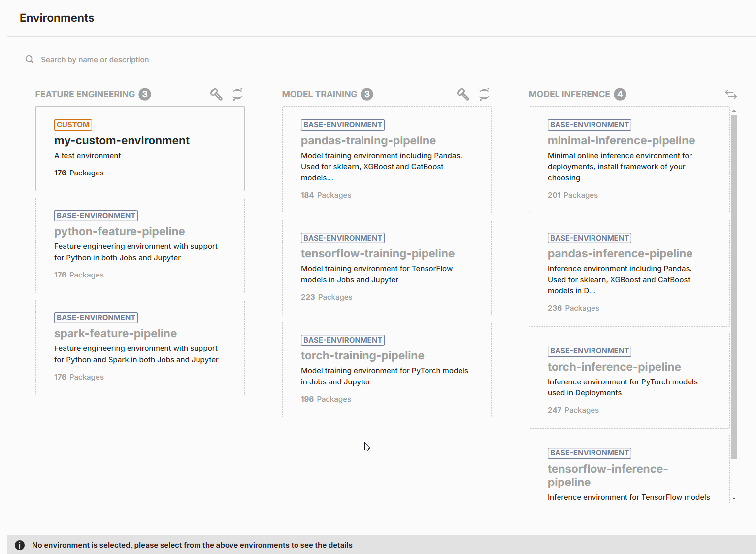Click the hammer icon beside Feature Engineering
Image resolution: width=756 pixels, height=554 pixels.
click(216, 94)
